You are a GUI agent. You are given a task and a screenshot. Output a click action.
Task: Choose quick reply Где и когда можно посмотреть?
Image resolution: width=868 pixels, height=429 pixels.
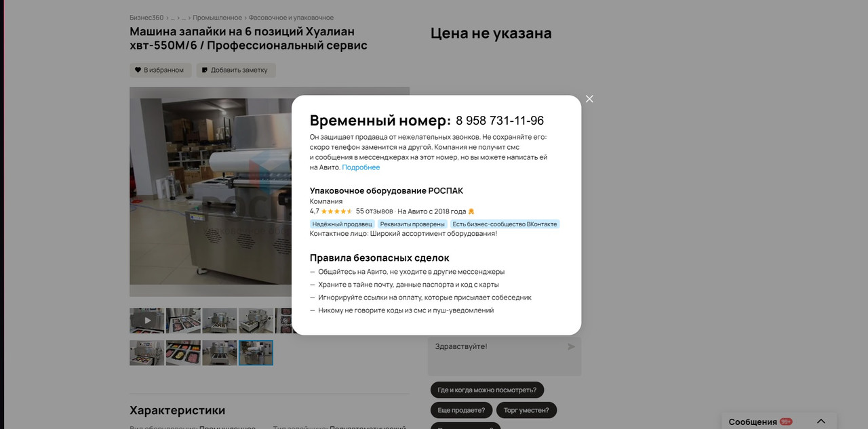487,390
